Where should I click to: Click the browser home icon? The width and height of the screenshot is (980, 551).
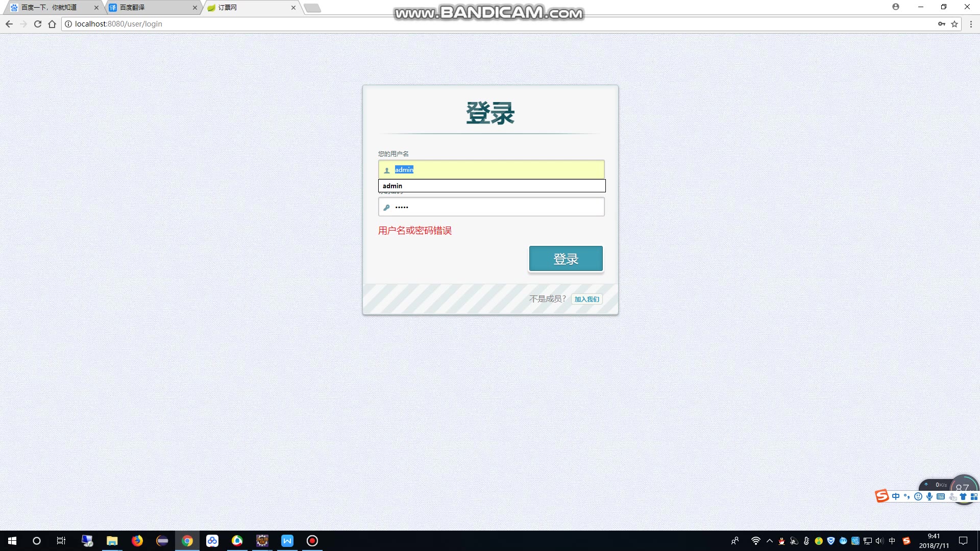click(x=52, y=24)
